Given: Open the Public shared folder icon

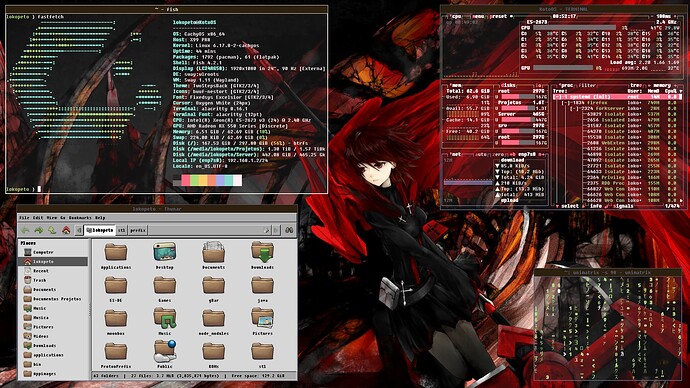Looking at the screenshot, I should (x=165, y=351).
